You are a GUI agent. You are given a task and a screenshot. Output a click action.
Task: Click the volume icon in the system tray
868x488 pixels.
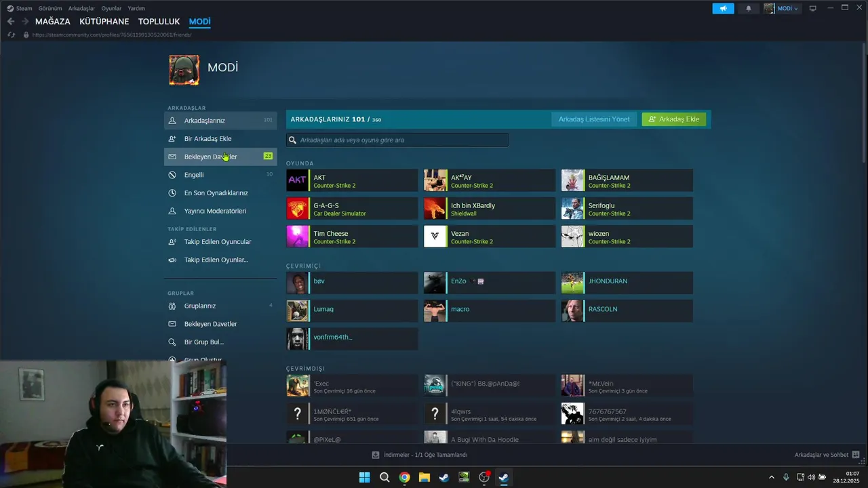(x=811, y=477)
